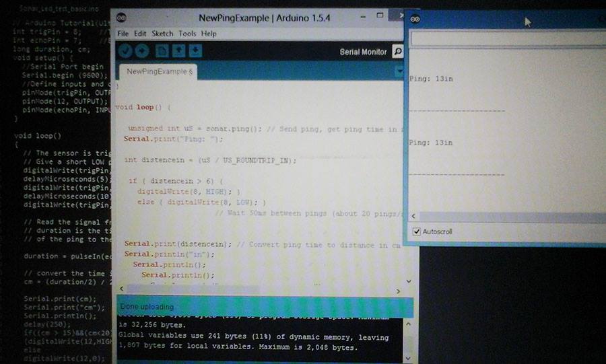Screen dimensions: 606x364
Task: Click 'void loop()' in the background code window
Action: click(38, 136)
